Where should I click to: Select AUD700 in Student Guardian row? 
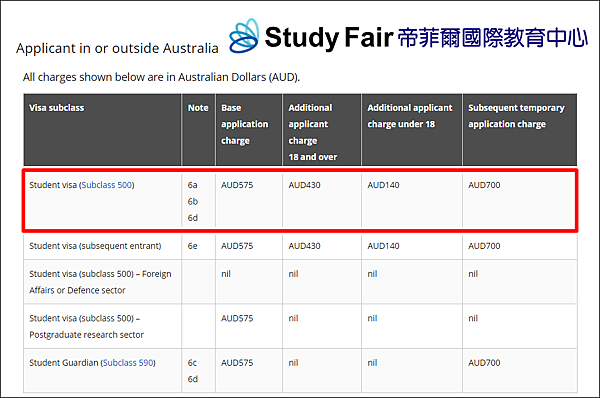484,363
